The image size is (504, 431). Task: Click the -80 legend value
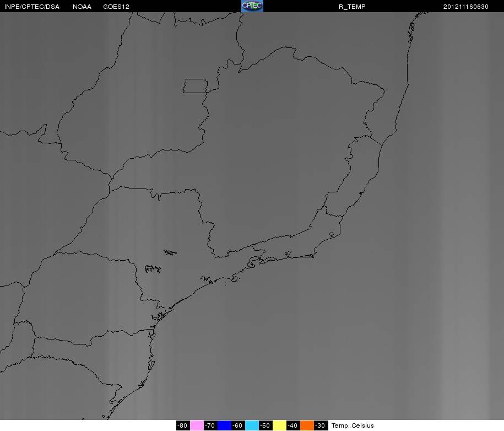pos(183,425)
